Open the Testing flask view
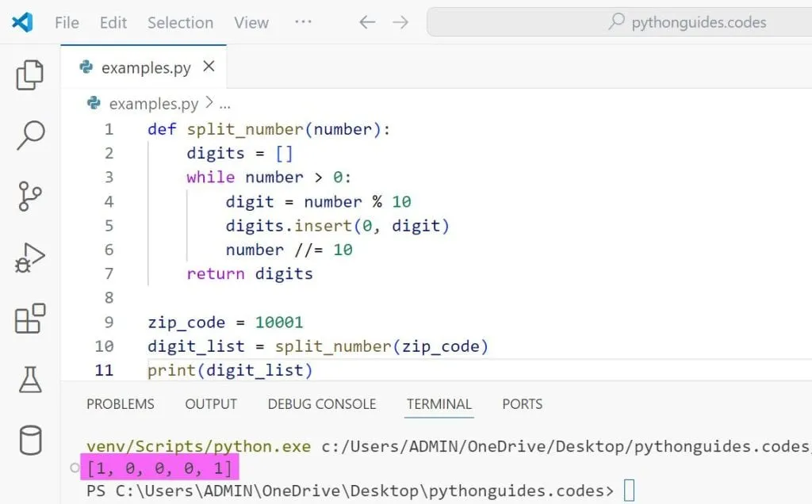 (30, 380)
